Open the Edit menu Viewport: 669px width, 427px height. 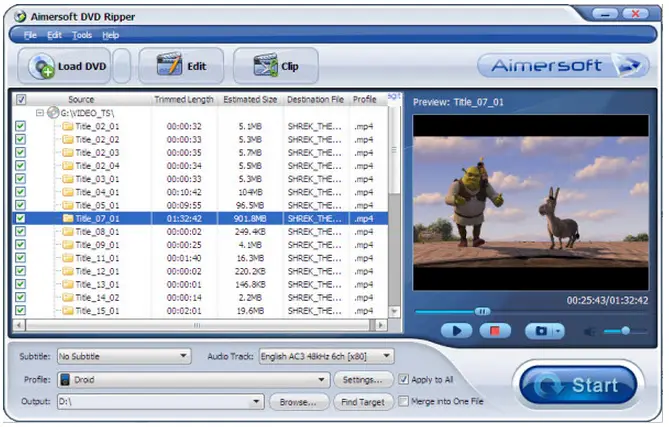pos(54,35)
